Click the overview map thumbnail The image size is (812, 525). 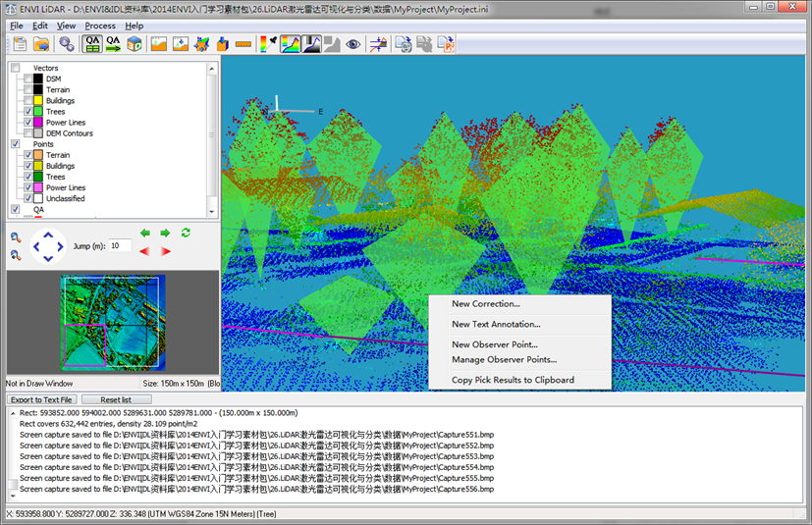(114, 323)
